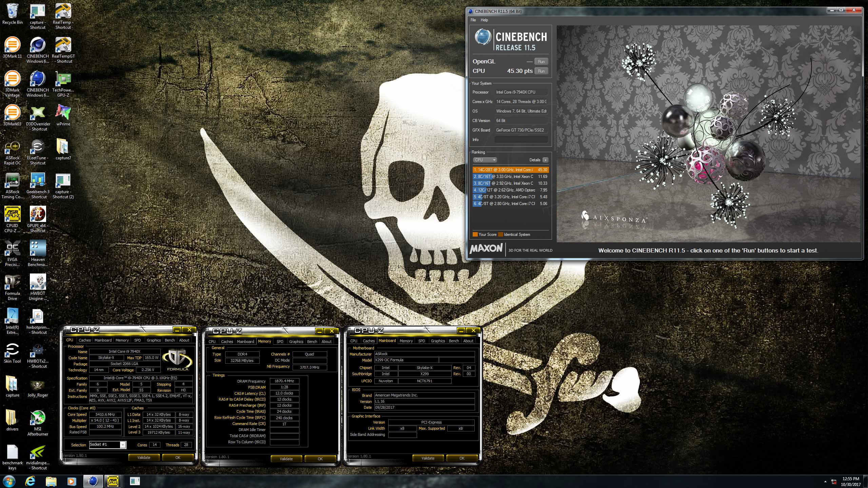The height and width of the screenshot is (488, 868).
Task: Click the Cinebench Info input field
Action: (521, 140)
